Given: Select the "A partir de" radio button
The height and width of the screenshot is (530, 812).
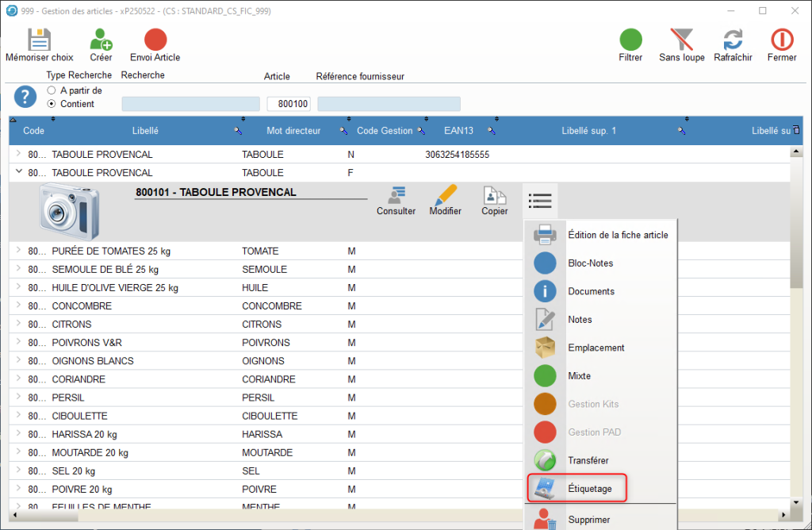Looking at the screenshot, I should 52,90.
